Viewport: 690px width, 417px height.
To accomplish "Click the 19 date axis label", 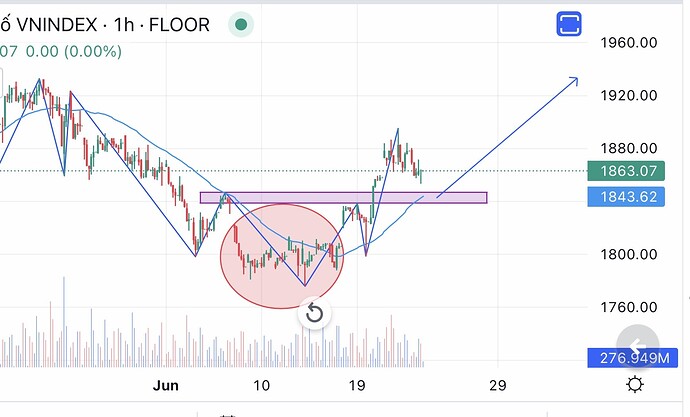I will point(357,385).
